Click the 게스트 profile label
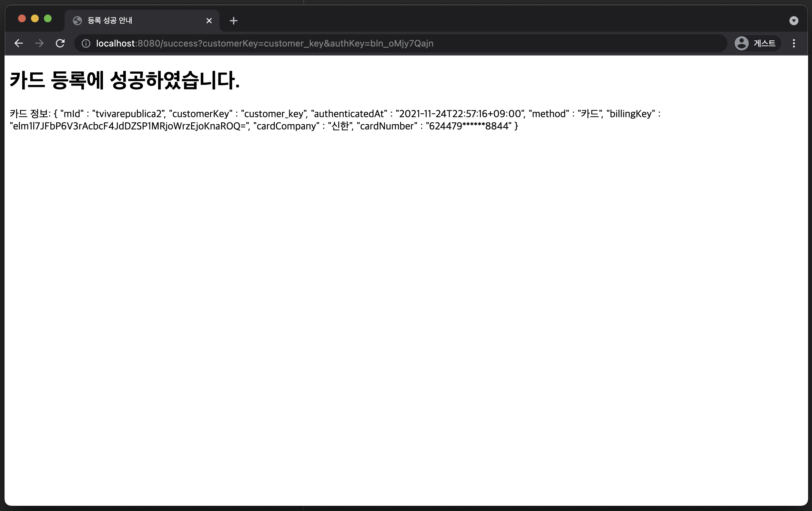Screen dimensions: 812x511 pyautogui.click(x=765, y=43)
